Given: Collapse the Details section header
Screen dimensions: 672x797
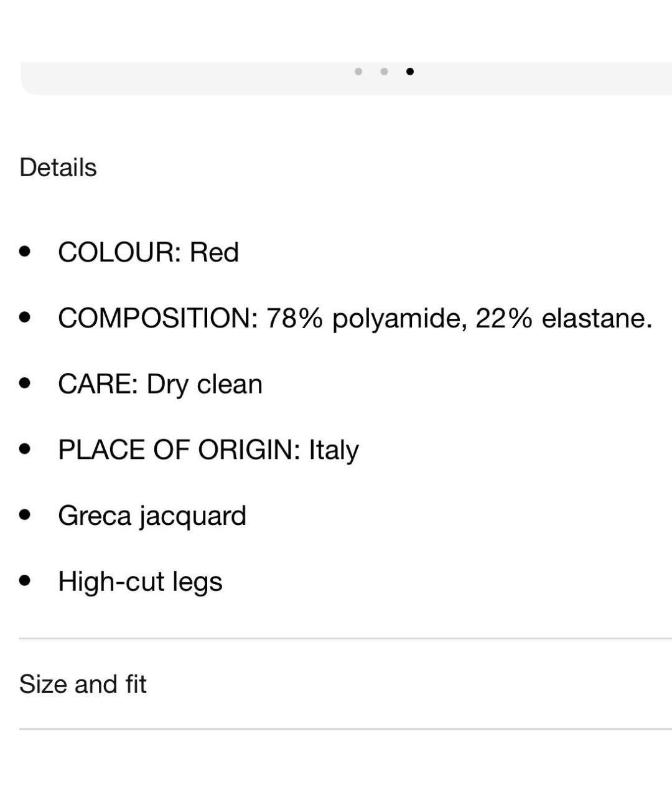Looking at the screenshot, I should 58,167.
